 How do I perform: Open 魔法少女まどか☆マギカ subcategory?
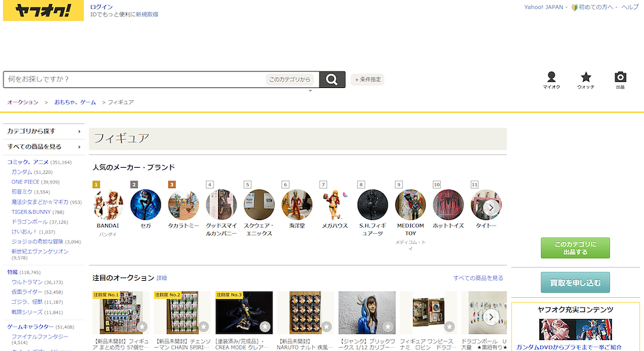40,202
